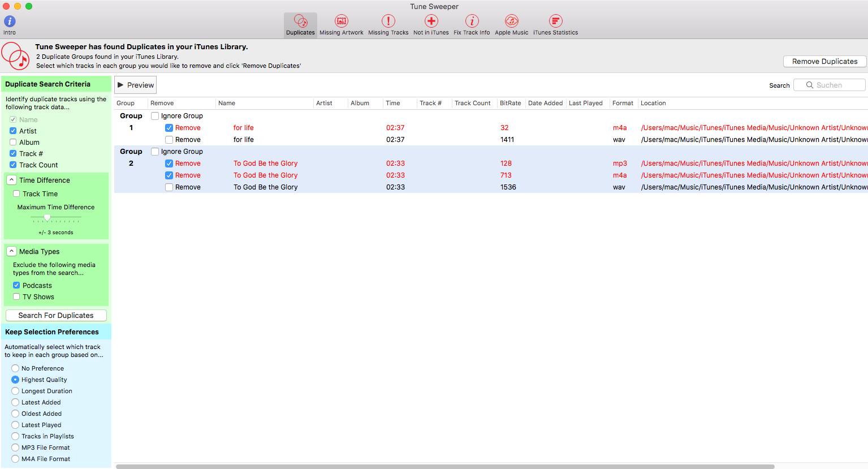868x469 pixels.
Task: Toggle the Track Count criterion checkbox
Action: click(13, 165)
